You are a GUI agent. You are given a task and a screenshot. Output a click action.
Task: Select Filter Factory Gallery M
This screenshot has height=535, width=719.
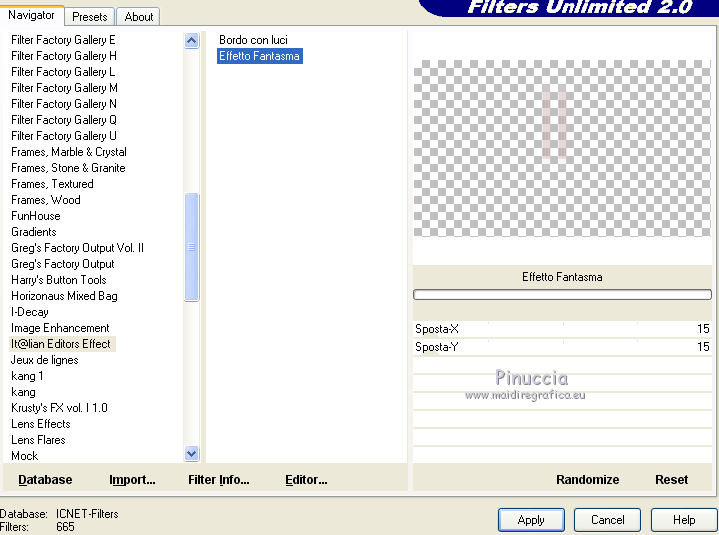tap(64, 88)
